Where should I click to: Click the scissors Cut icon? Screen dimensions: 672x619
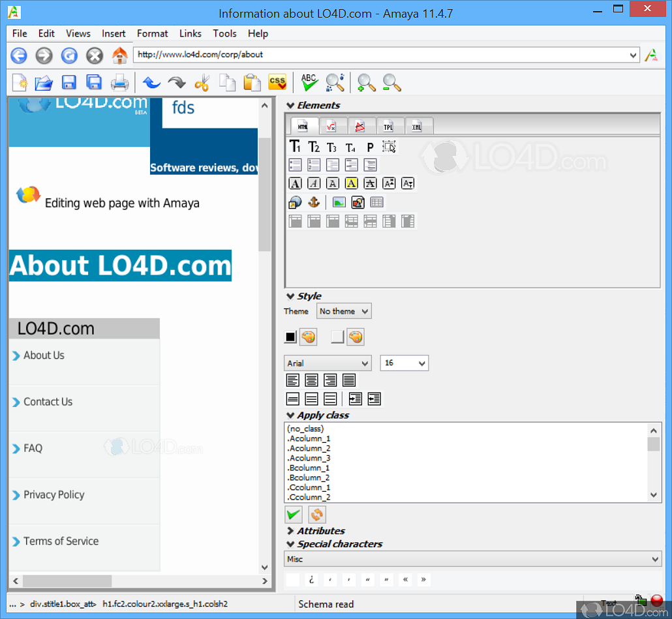tap(202, 83)
